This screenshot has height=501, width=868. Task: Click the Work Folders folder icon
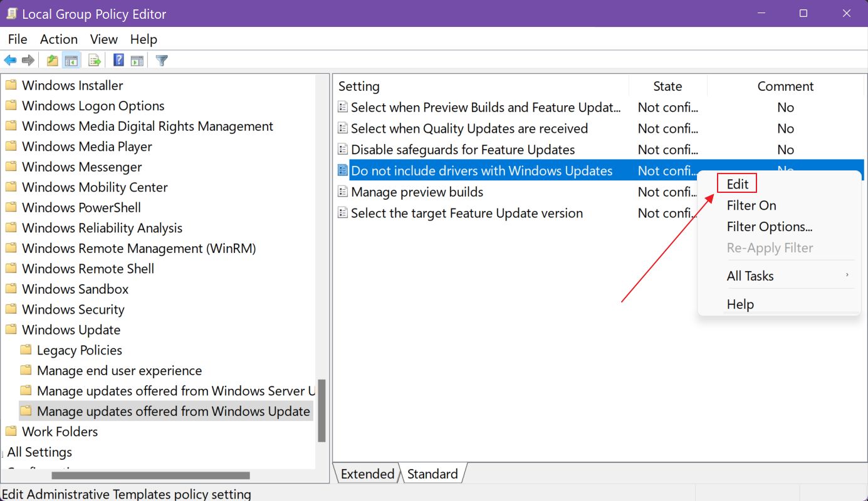coord(11,431)
